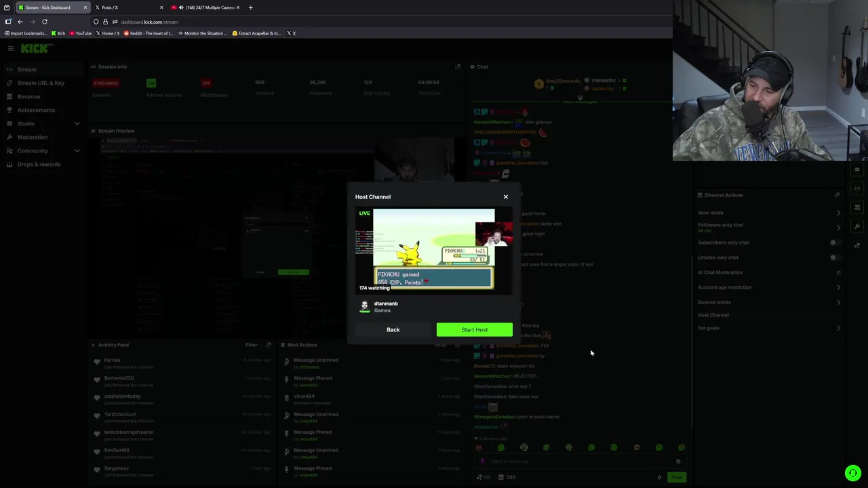Open the green support headset button
The image size is (868, 488).
(852, 473)
